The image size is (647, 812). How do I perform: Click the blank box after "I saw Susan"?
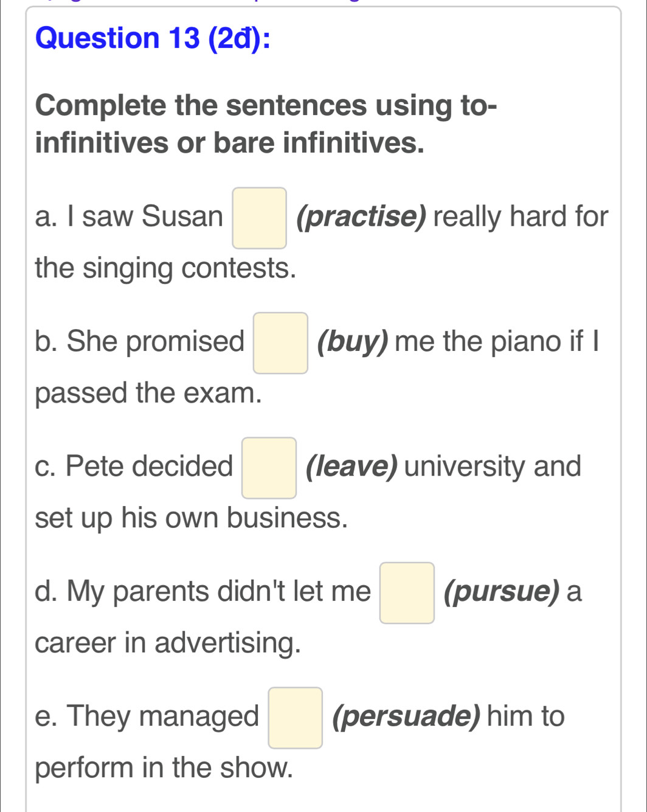click(259, 218)
